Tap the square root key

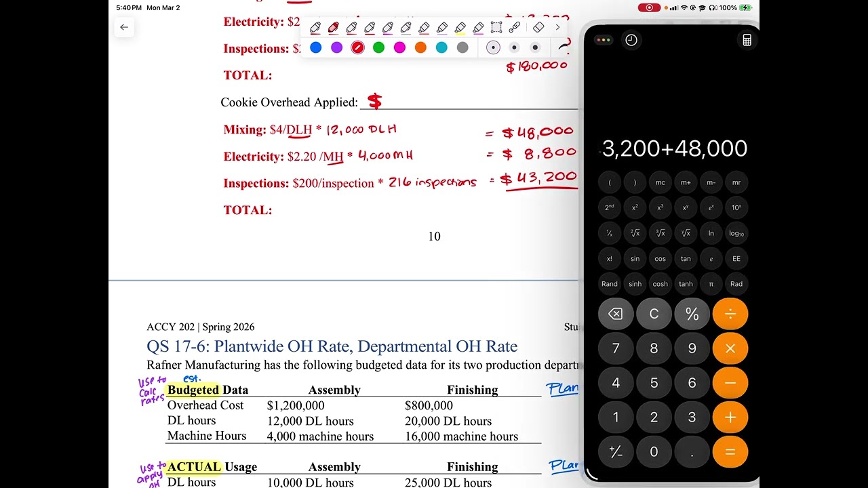(635, 233)
